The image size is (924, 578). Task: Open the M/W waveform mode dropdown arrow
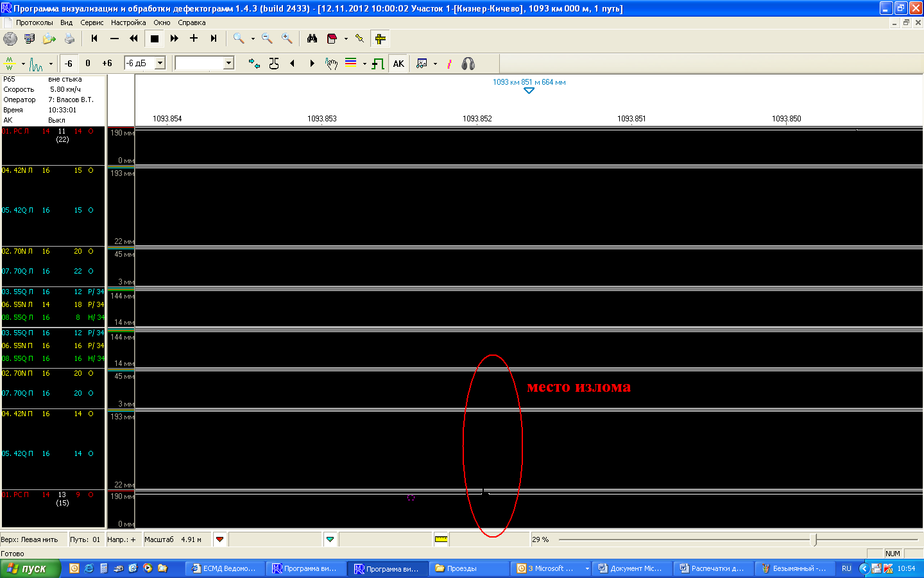click(23, 64)
